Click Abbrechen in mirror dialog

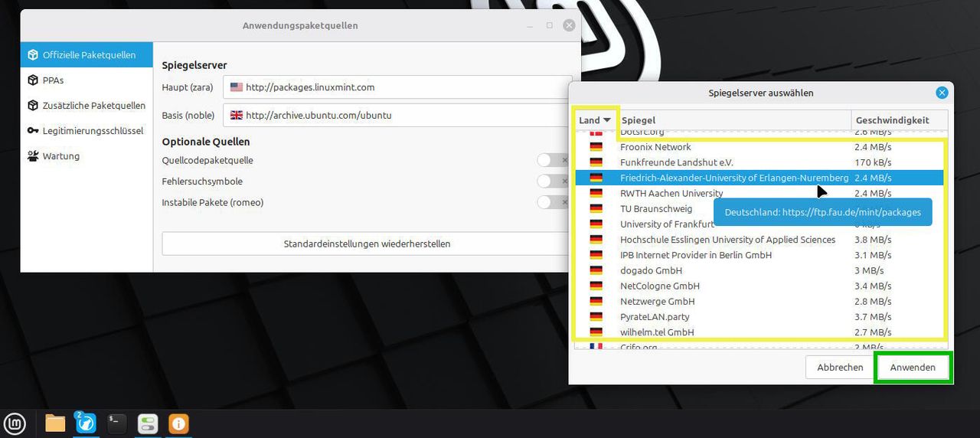[x=840, y=368]
